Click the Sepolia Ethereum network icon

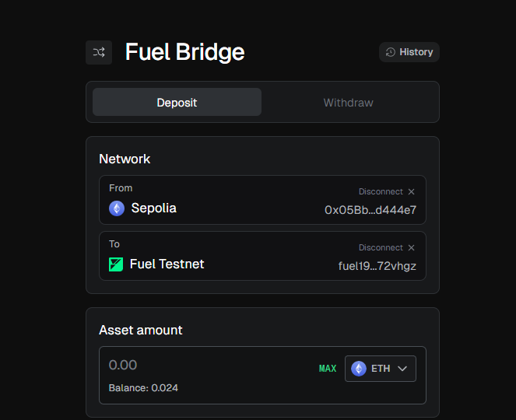(x=117, y=208)
